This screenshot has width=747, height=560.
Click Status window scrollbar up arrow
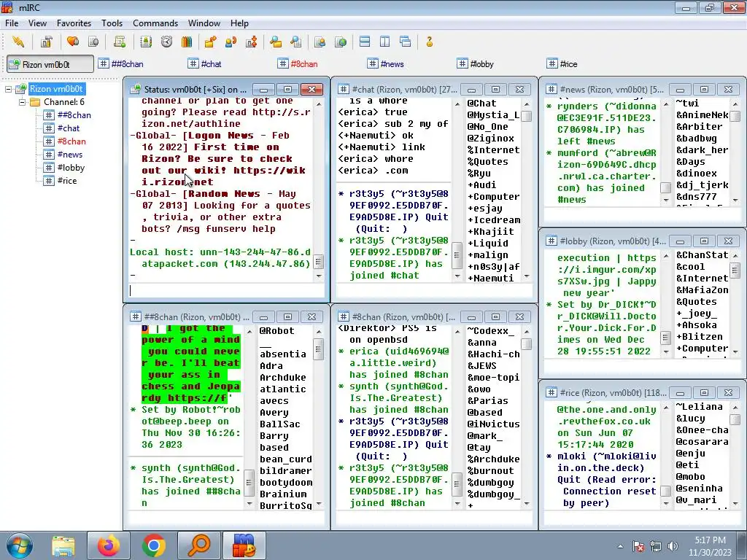coord(319,104)
